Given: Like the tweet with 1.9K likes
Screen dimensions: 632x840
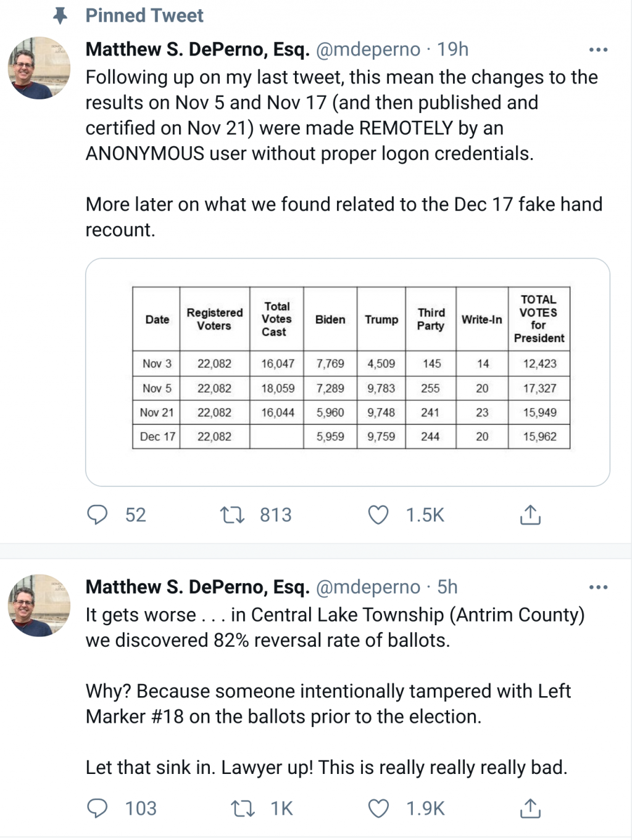Looking at the screenshot, I should point(378,809).
